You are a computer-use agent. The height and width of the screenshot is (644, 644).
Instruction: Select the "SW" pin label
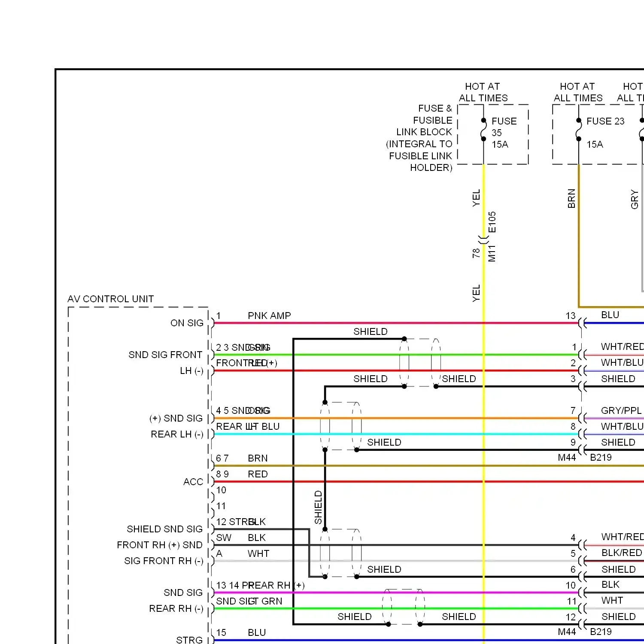click(224, 538)
